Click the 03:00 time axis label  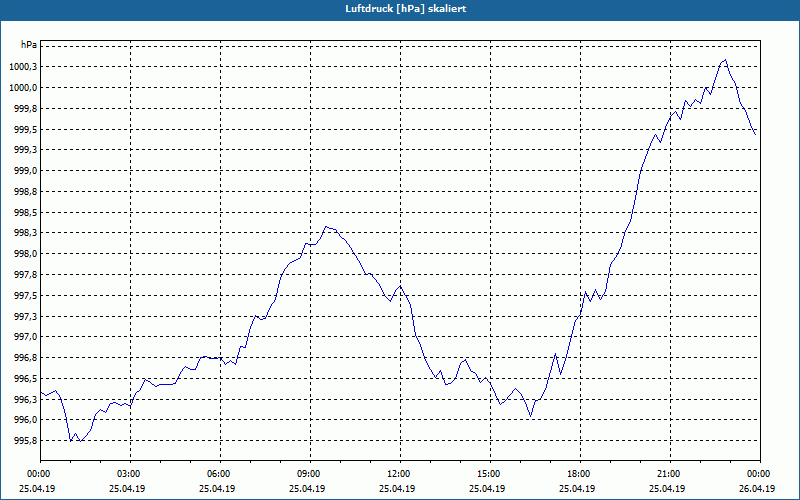(131, 474)
